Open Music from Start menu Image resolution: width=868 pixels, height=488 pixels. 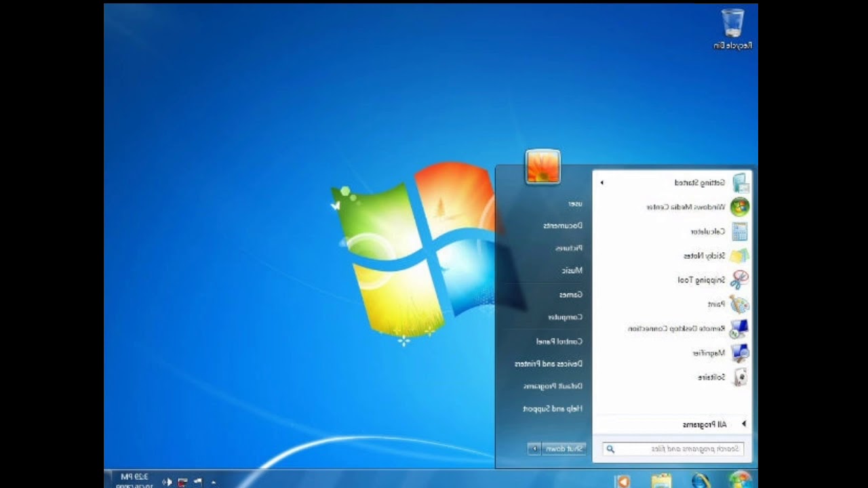tap(572, 270)
